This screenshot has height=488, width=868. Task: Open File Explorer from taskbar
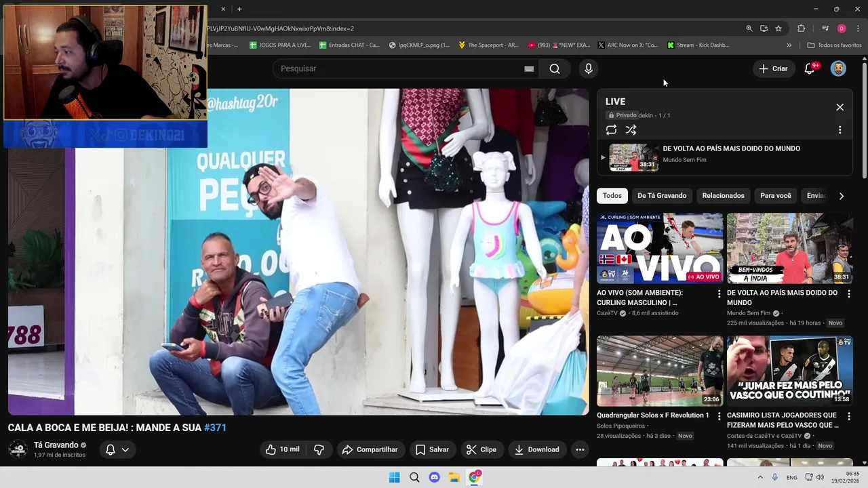coord(454,477)
